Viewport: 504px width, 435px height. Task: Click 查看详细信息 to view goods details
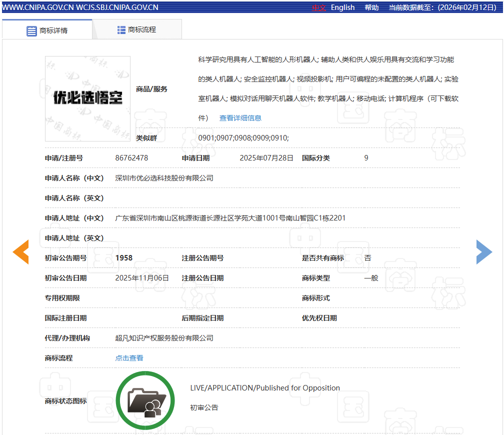tap(240, 118)
